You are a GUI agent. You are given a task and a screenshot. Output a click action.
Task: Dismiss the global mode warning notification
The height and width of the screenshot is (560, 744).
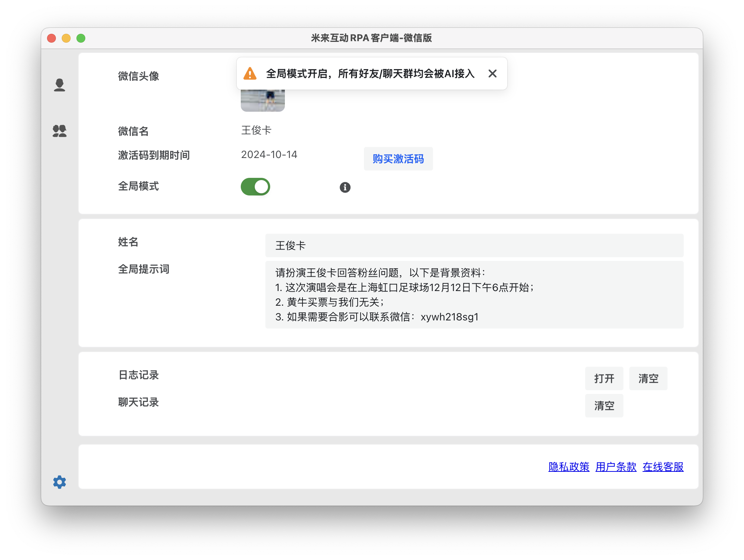point(493,73)
